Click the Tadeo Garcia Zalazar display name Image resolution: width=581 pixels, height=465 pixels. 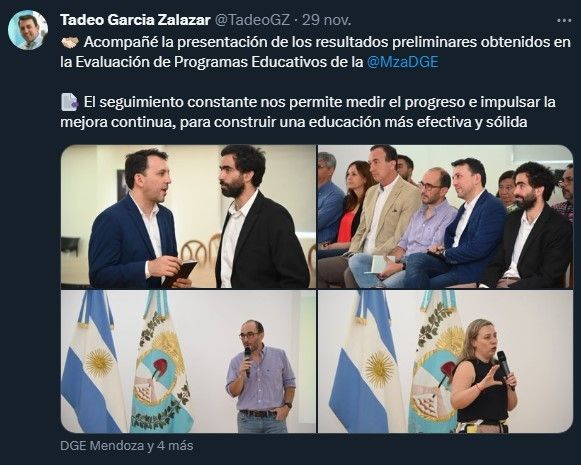135,20
